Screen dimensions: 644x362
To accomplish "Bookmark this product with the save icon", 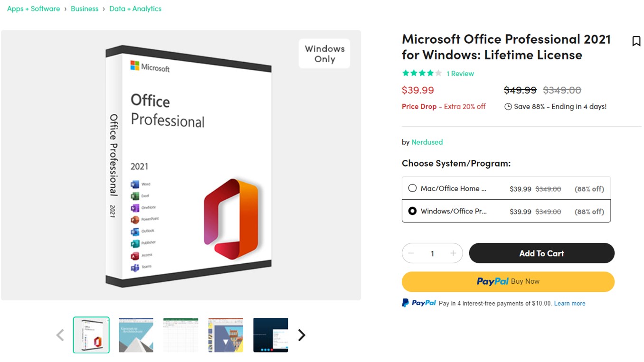I will [636, 41].
